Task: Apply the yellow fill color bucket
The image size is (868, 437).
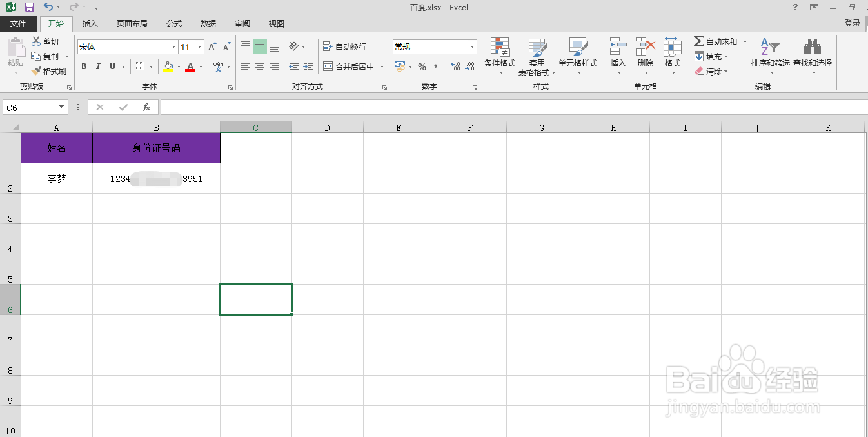Action: click(168, 66)
